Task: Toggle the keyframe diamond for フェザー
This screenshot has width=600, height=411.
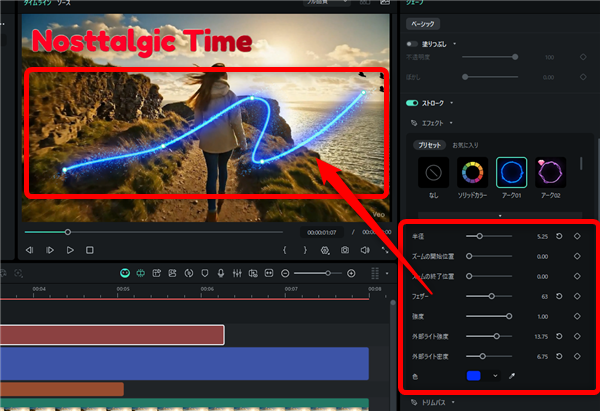Action: point(578,296)
